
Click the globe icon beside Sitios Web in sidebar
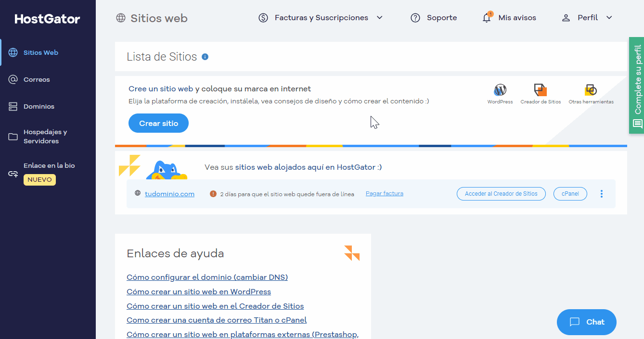[13, 52]
